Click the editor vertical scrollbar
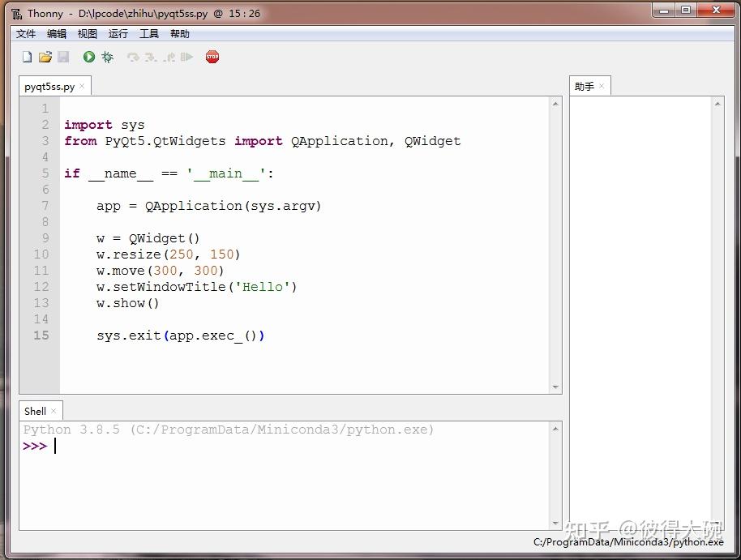This screenshot has height=560, width=741. [x=556, y=243]
